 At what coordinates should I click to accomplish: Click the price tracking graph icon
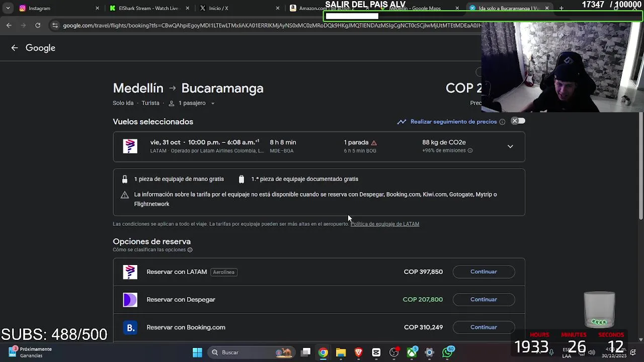[401, 122]
